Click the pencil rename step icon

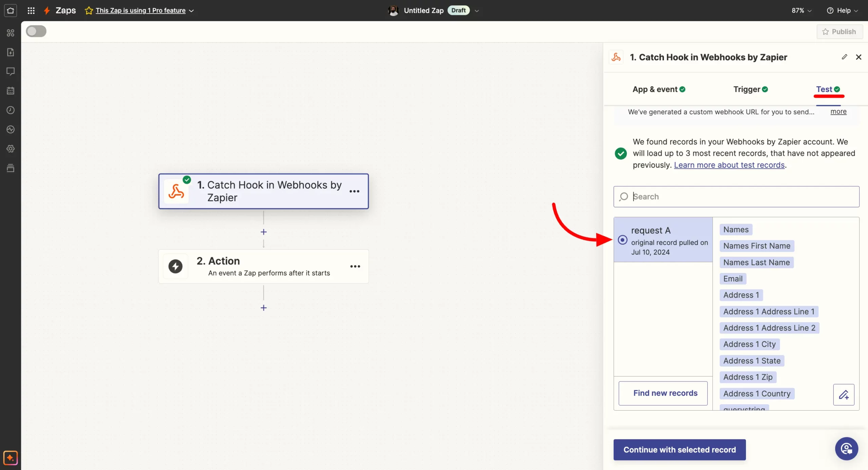pyautogui.click(x=844, y=57)
